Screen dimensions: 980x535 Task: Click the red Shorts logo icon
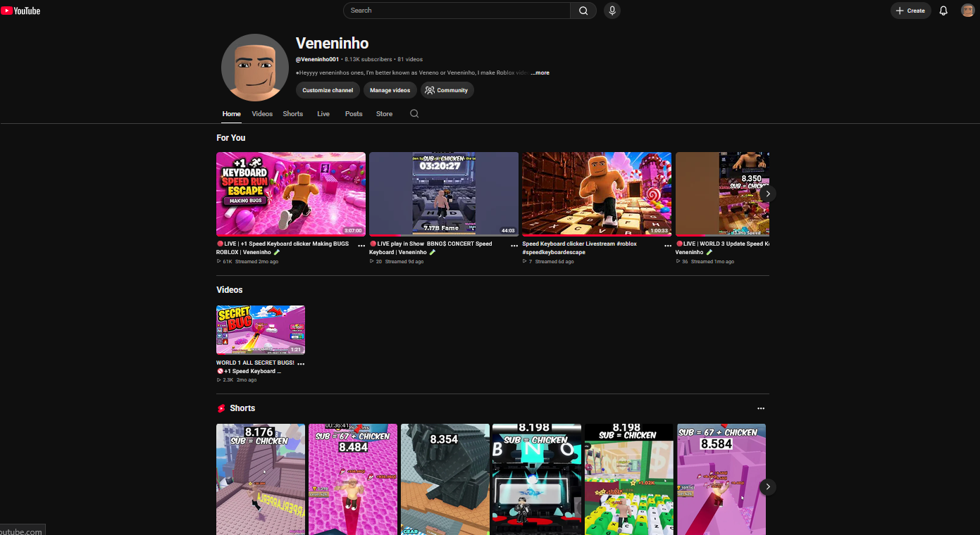point(221,408)
